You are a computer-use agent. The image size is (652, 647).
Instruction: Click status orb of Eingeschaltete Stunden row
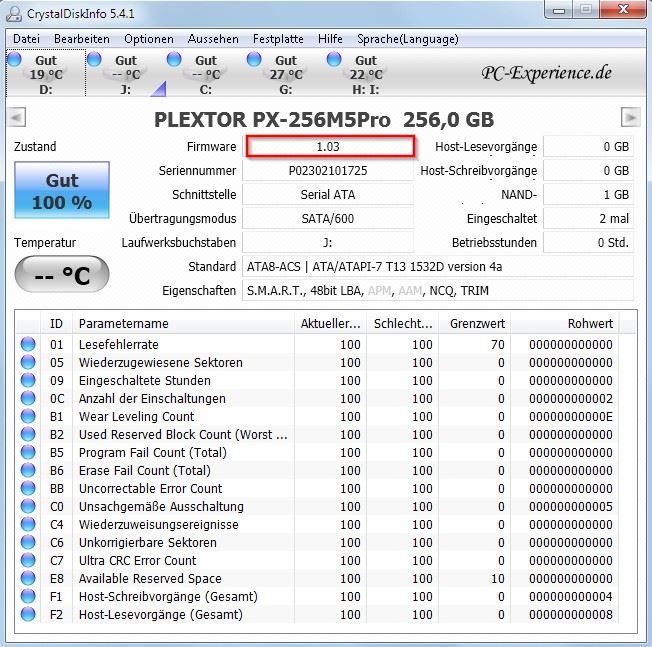(x=28, y=380)
